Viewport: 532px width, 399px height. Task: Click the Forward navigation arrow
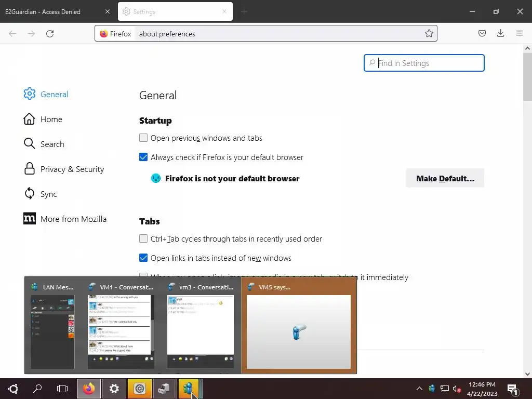point(31,34)
